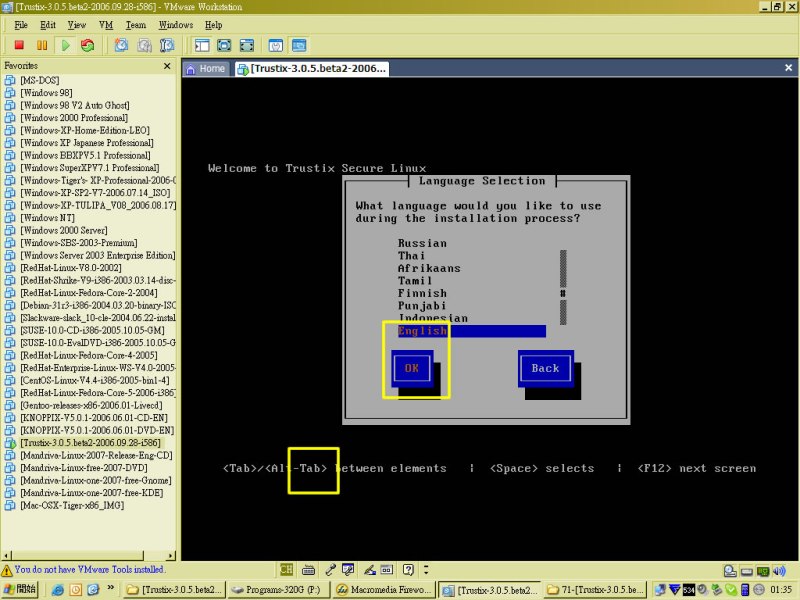This screenshot has height=600, width=800.
Task: Click the red Power Off toolbar icon
Action: (x=19, y=45)
